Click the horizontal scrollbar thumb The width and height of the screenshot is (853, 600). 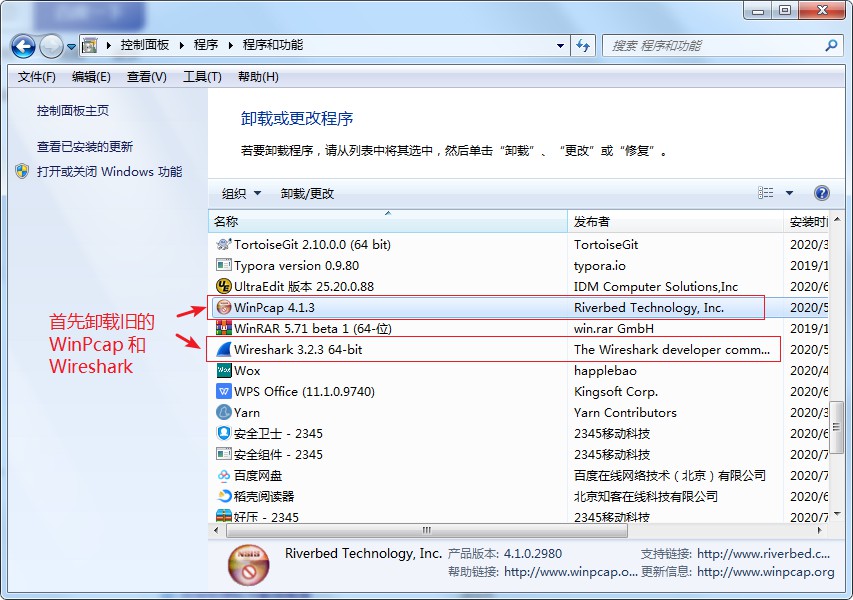coord(426,530)
